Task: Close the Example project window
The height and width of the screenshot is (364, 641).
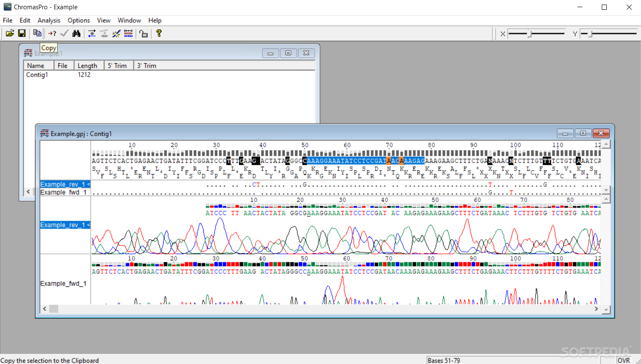Action: point(307,53)
